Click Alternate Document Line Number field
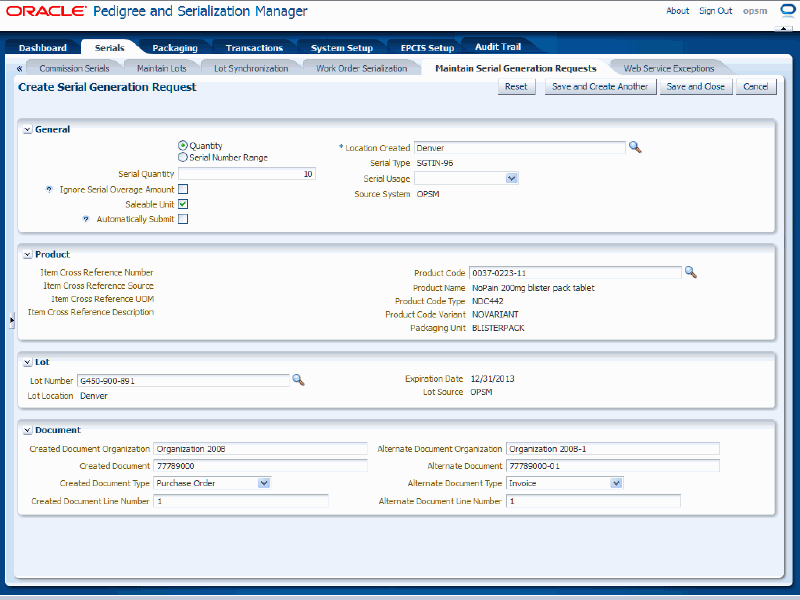 [x=593, y=501]
